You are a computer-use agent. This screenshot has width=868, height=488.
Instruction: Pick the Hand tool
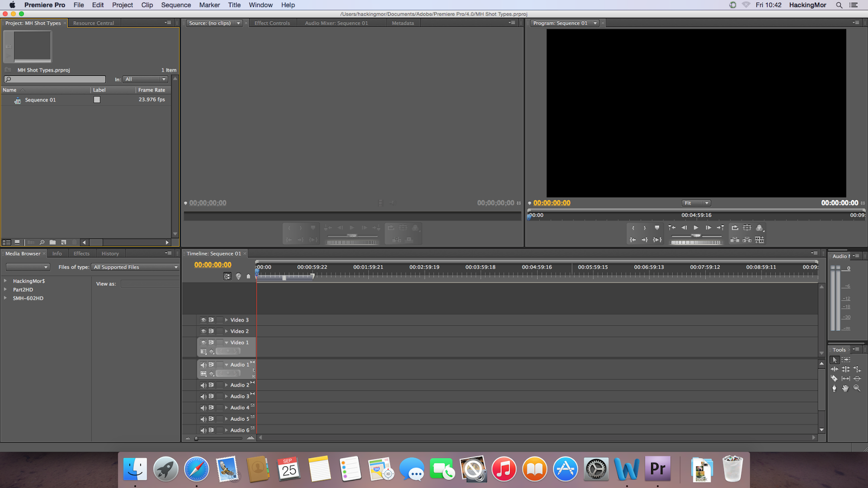846,388
